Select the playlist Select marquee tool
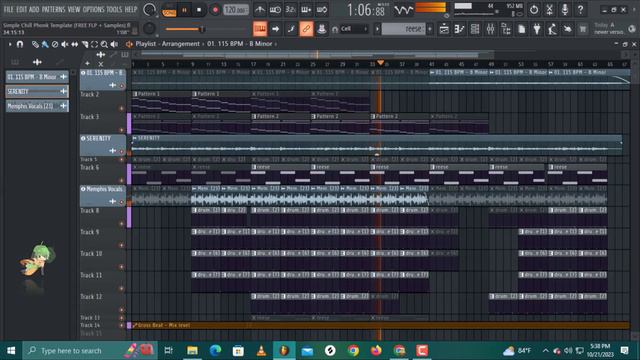The height and width of the screenshot is (360, 640). point(94,44)
